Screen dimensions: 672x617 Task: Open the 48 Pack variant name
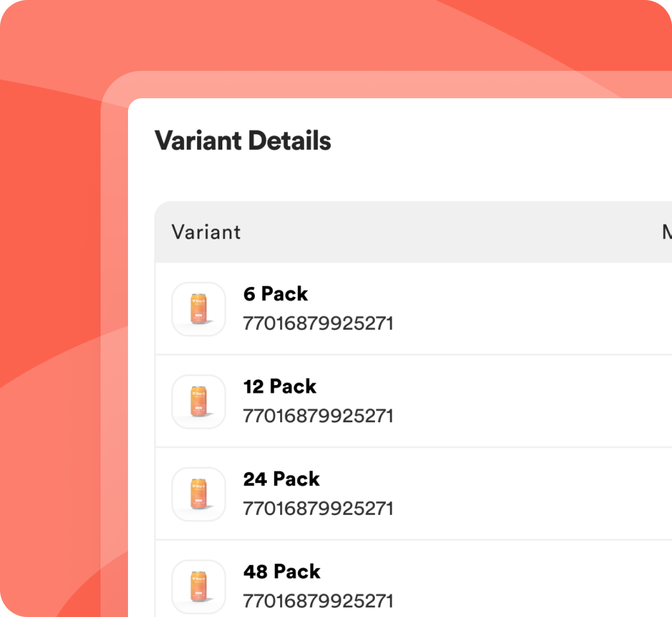[x=282, y=572]
